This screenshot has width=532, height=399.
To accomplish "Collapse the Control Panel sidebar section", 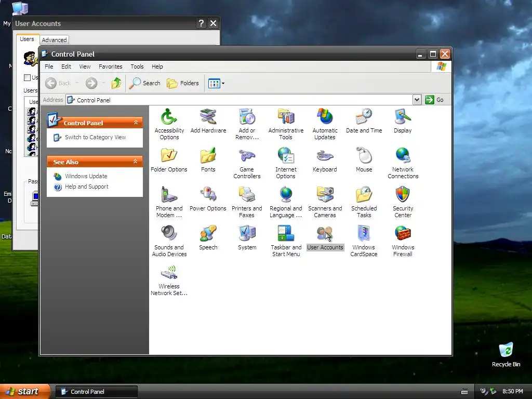I will [136, 123].
